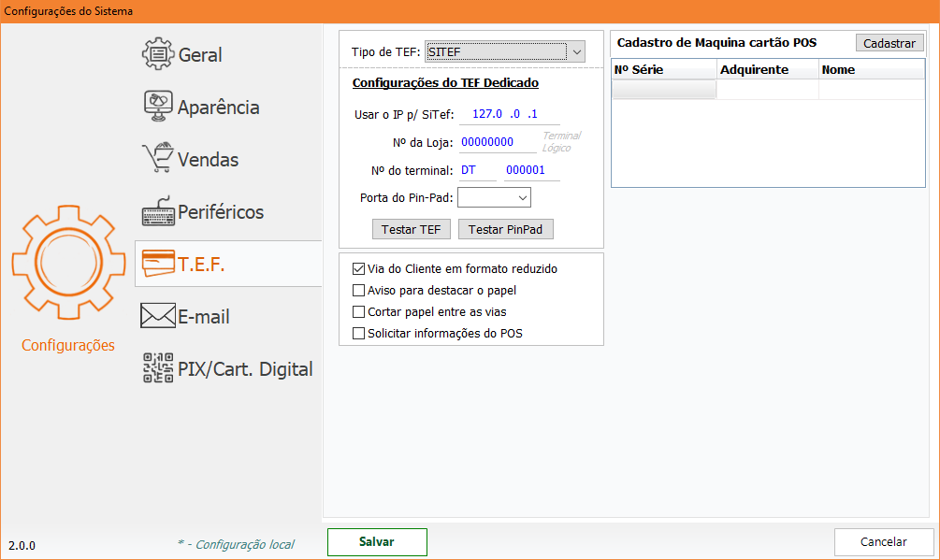The height and width of the screenshot is (560, 940).
Task: Click the Testar TEF button
Action: pos(412,229)
